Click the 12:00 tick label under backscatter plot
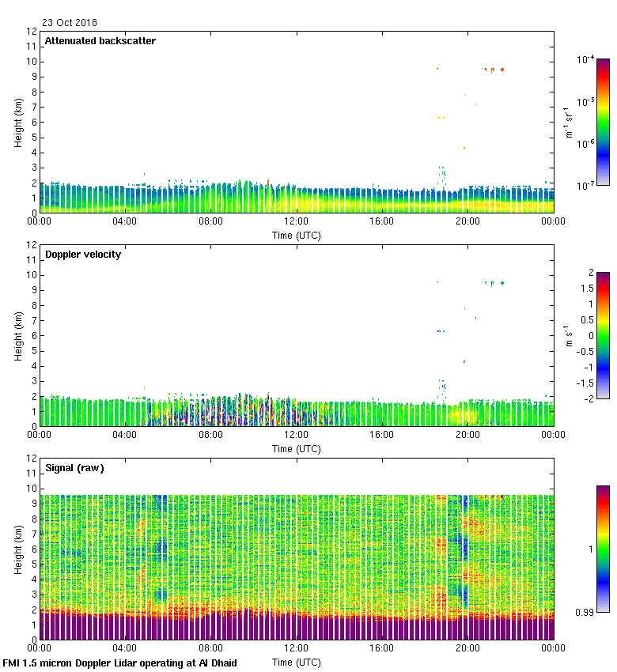 tap(297, 222)
